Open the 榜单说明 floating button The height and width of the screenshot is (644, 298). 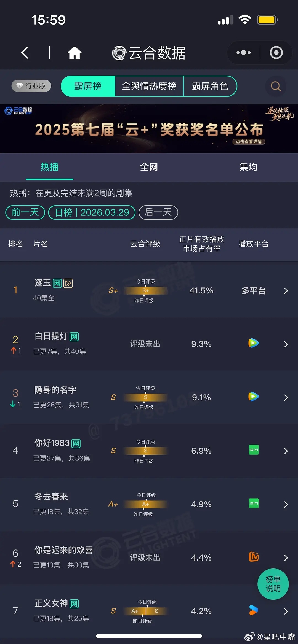click(273, 584)
